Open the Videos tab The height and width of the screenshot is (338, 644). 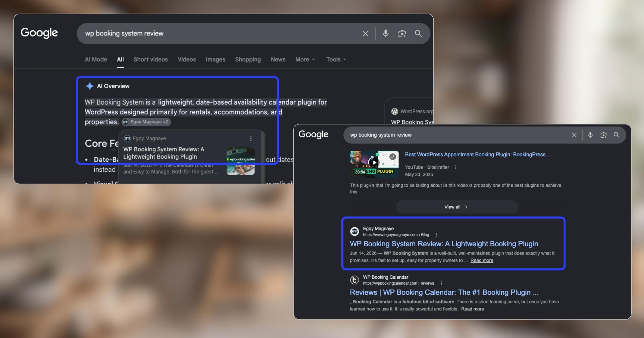187,59
